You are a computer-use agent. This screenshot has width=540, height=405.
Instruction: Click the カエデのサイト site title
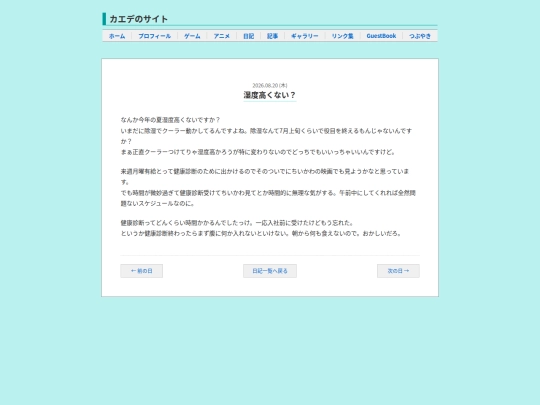[x=138, y=19]
